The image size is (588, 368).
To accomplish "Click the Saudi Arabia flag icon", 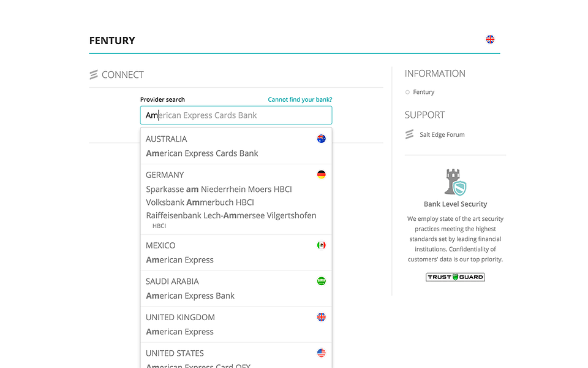I will click(x=322, y=282).
